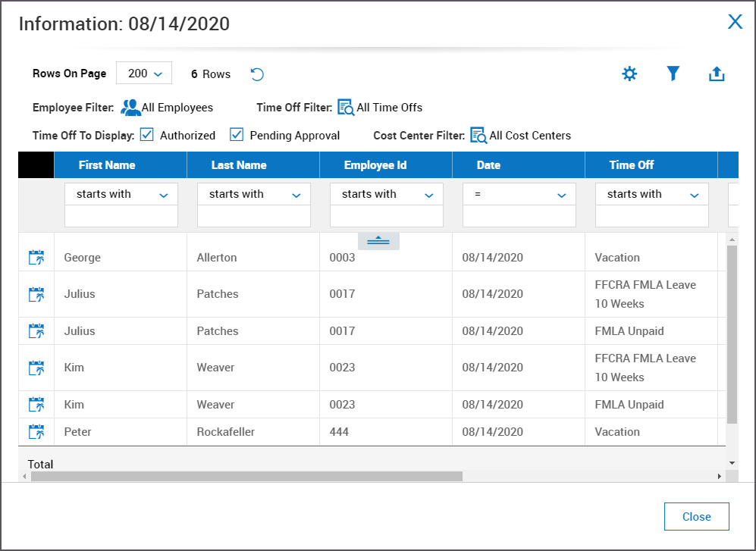This screenshot has width=756, height=551.
Task: Click the 'Total' footer label
Action: [x=40, y=465]
